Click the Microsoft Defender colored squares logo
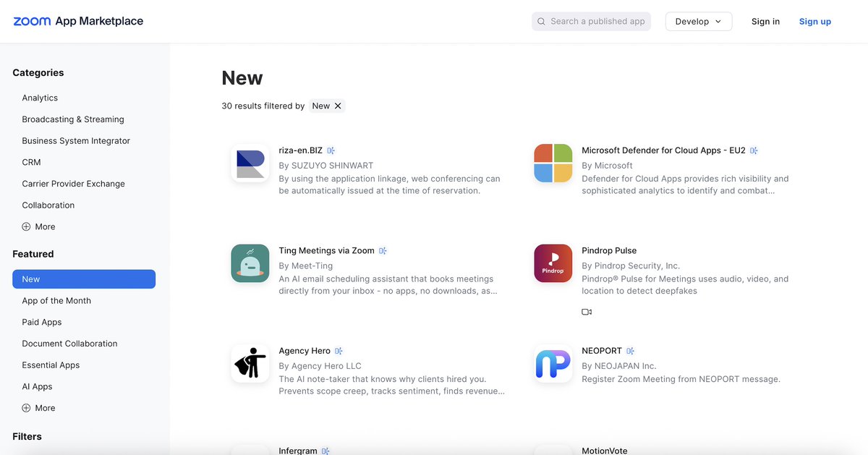 point(553,163)
